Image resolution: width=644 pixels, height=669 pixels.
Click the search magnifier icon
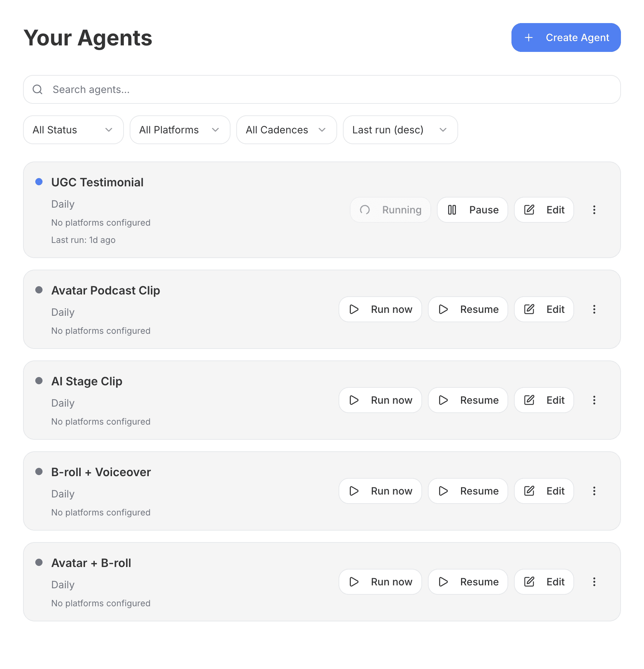[37, 89]
